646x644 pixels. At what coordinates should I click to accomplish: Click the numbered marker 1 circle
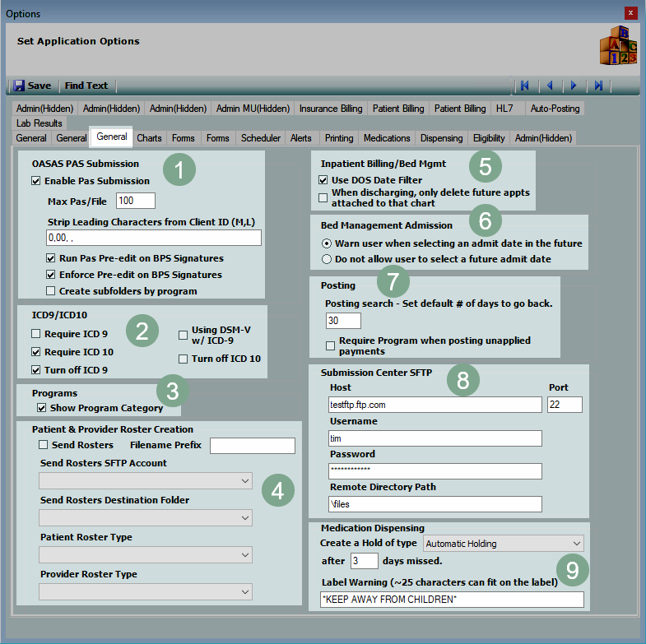(x=179, y=169)
